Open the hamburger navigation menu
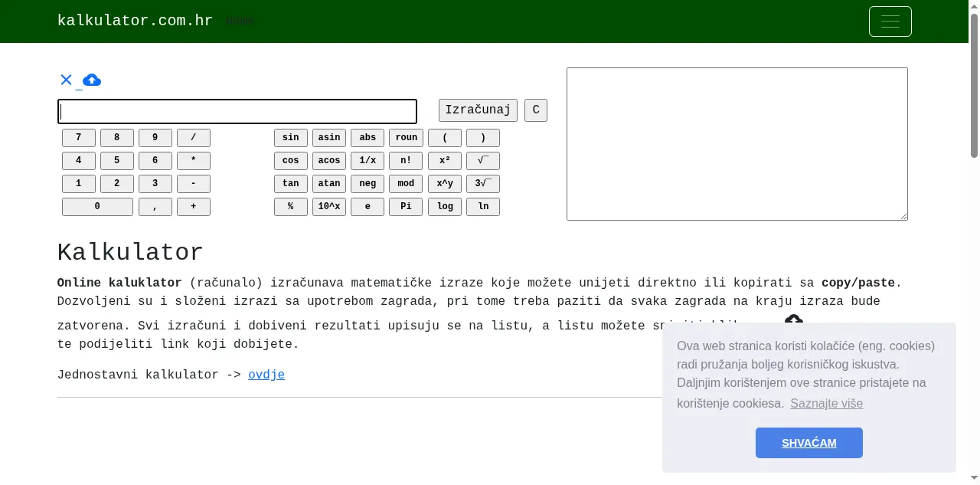Image resolution: width=980 pixels, height=485 pixels. click(x=890, y=21)
